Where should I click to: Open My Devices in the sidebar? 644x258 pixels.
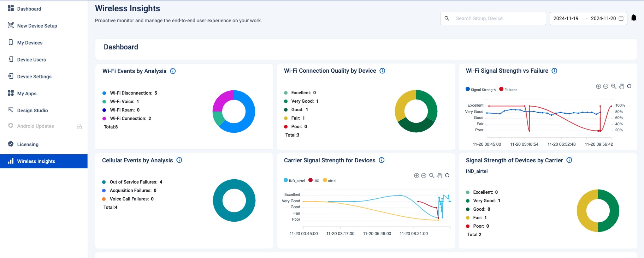pyautogui.click(x=30, y=43)
